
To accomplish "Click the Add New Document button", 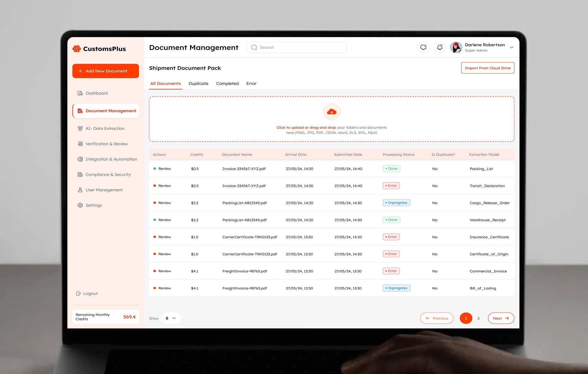I will pyautogui.click(x=105, y=71).
